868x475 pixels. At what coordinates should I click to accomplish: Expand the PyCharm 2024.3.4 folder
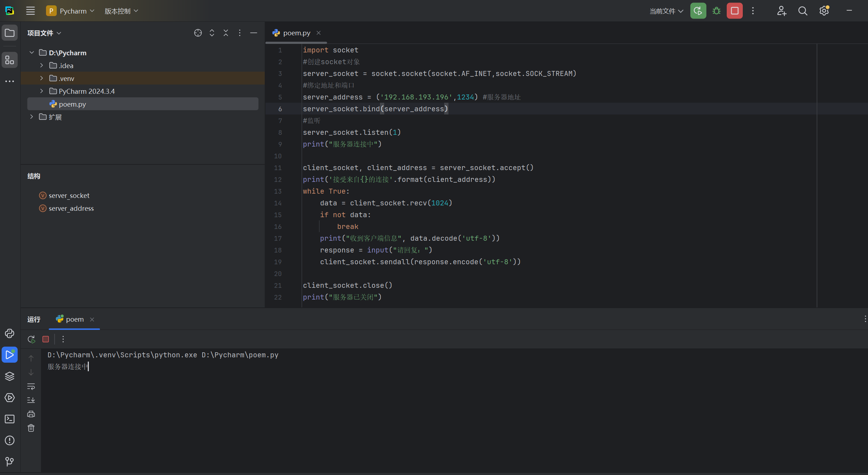[42, 91]
